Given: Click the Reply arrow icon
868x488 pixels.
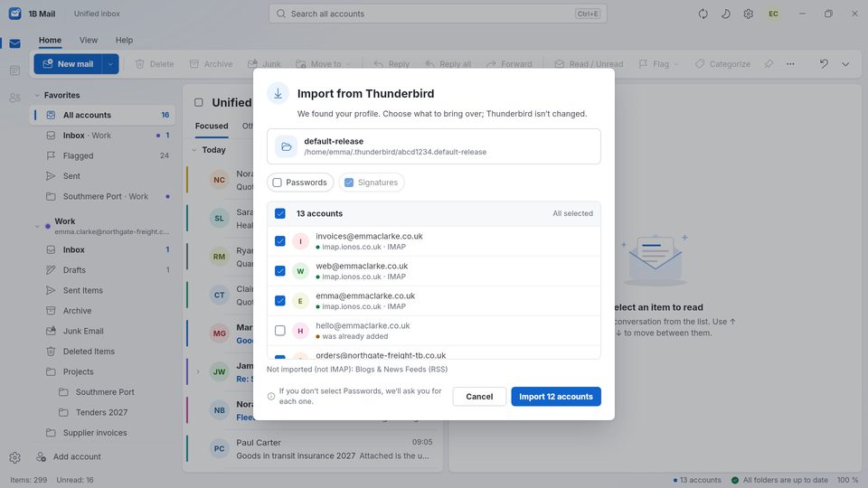Looking at the screenshot, I should click(x=379, y=64).
